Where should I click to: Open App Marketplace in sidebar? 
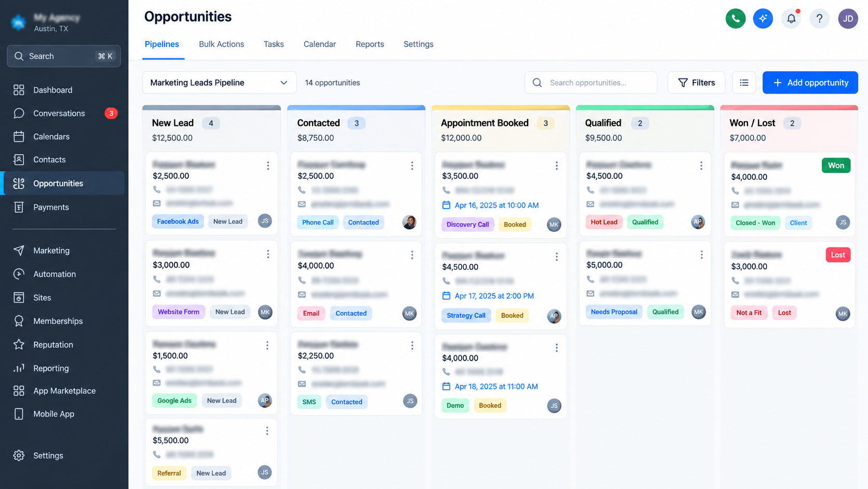(x=64, y=391)
